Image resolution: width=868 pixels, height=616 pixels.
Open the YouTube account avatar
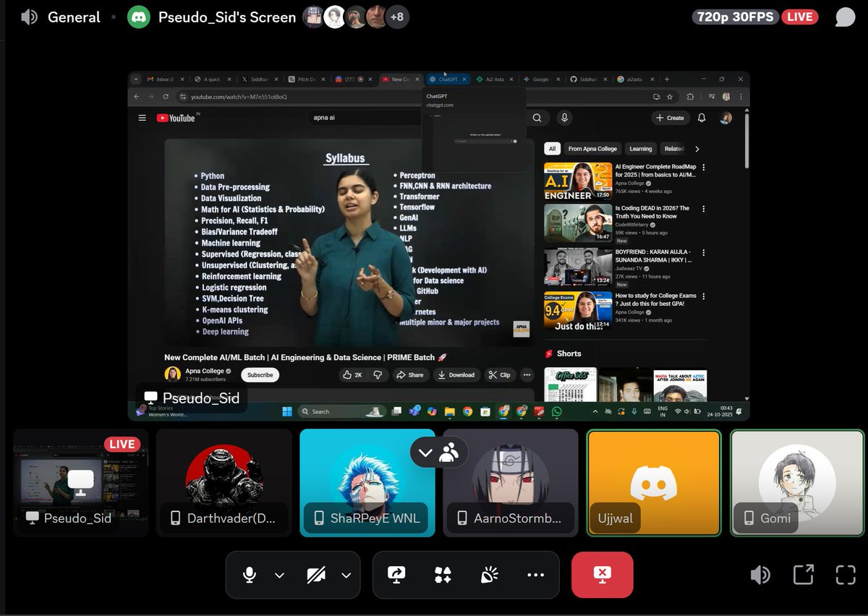pos(726,118)
